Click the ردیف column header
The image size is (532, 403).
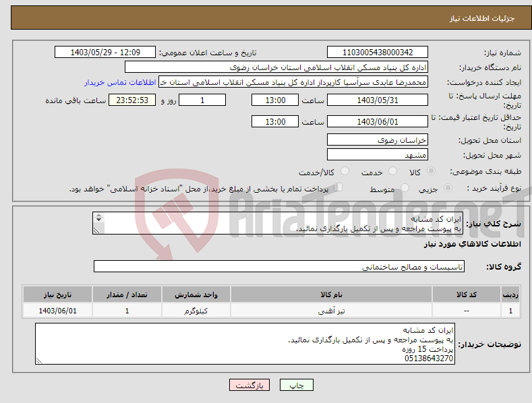click(510, 294)
